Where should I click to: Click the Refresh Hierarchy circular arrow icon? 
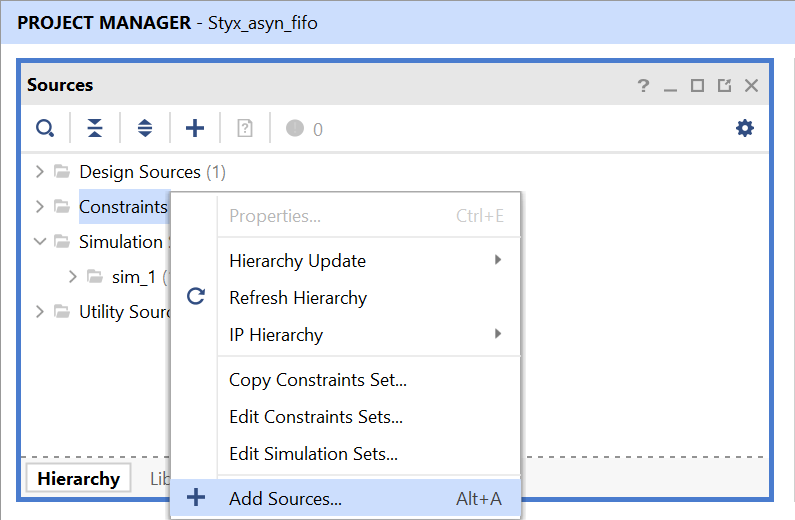[196, 297]
